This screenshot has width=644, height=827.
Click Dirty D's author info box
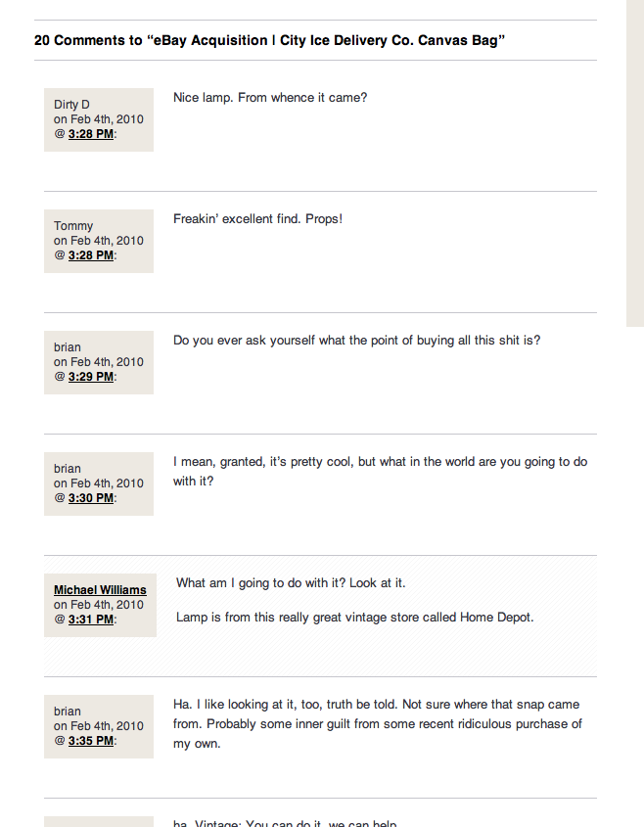click(x=99, y=119)
